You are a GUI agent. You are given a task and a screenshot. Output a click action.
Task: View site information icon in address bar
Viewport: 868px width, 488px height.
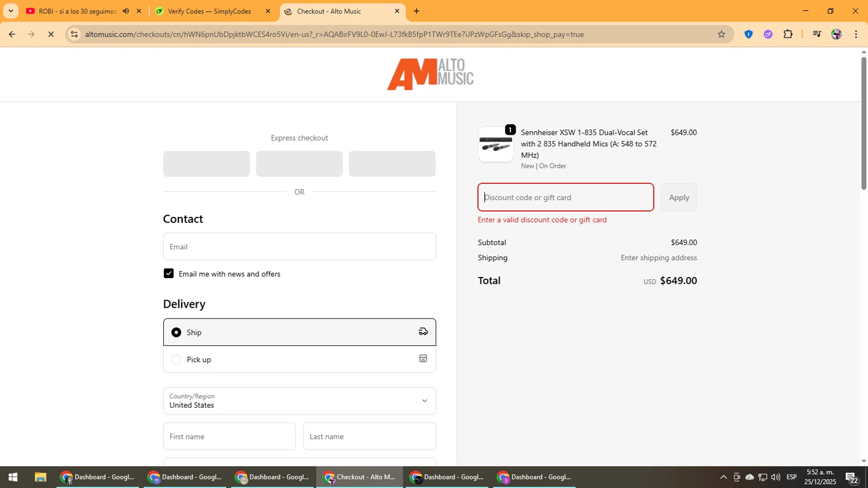click(74, 34)
